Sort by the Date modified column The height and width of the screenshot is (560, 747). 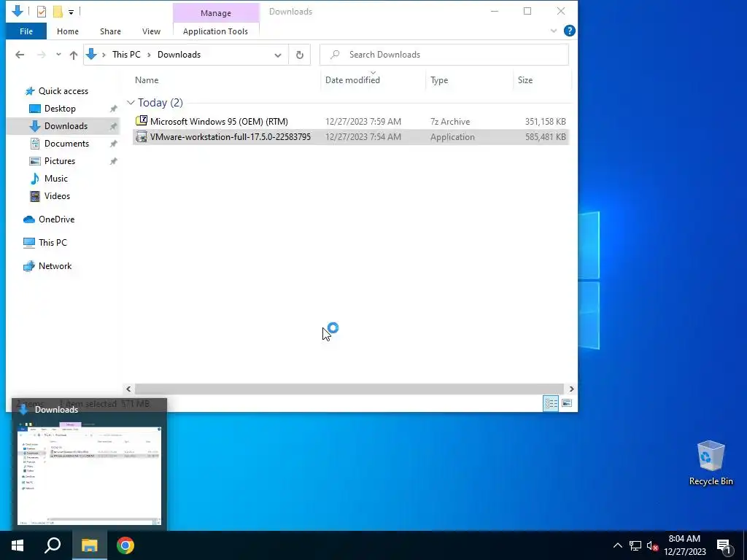coord(352,80)
